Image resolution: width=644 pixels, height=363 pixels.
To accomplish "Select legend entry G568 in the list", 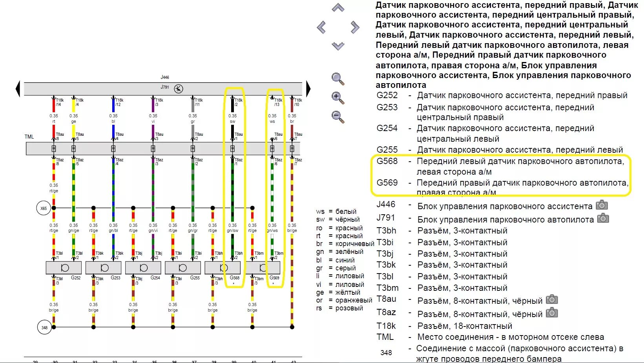I will [x=500, y=166].
